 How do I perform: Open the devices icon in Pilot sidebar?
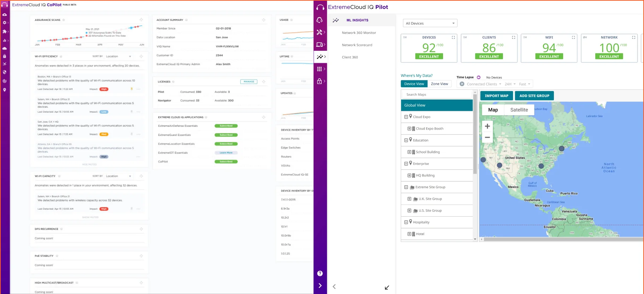pyautogui.click(x=320, y=44)
